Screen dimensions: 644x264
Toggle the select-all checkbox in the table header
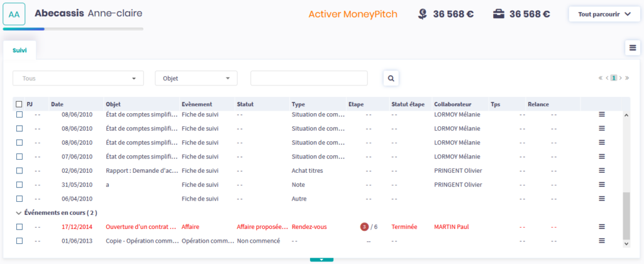point(19,104)
